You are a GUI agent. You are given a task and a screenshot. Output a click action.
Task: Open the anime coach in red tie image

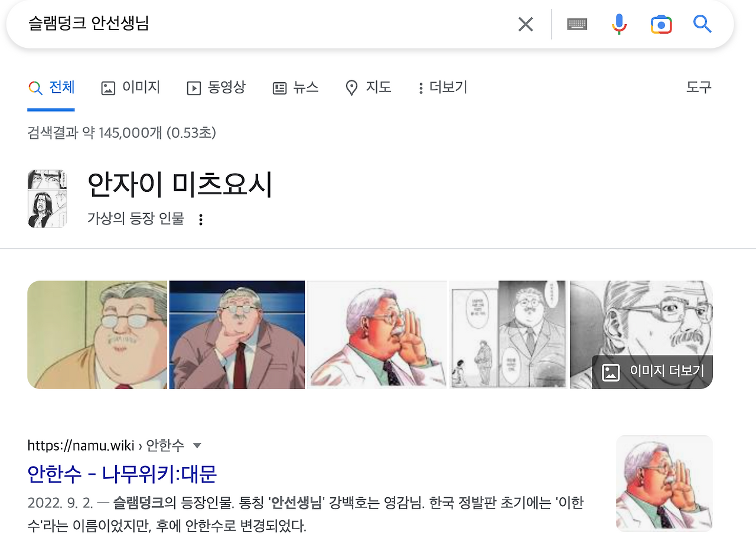pyautogui.click(x=237, y=334)
